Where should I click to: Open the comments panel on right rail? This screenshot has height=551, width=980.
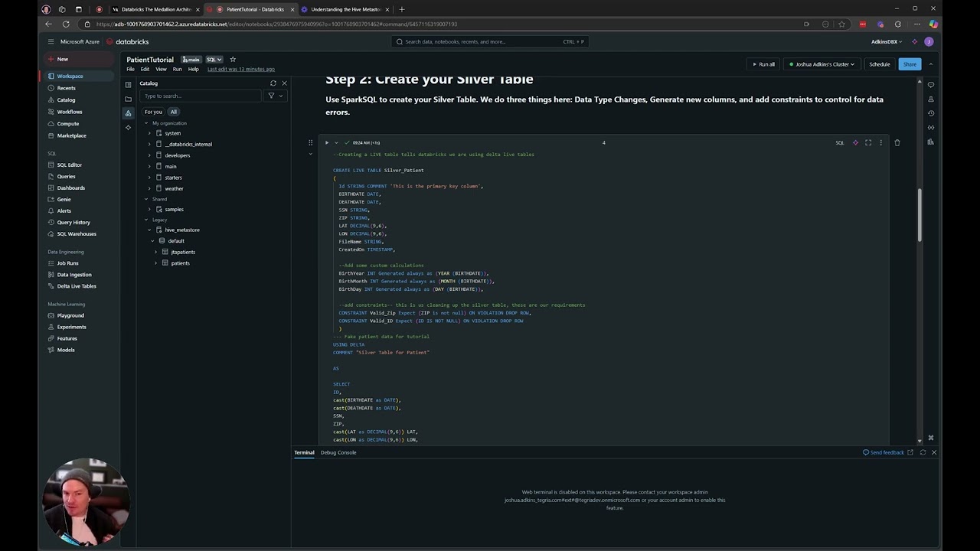click(931, 84)
